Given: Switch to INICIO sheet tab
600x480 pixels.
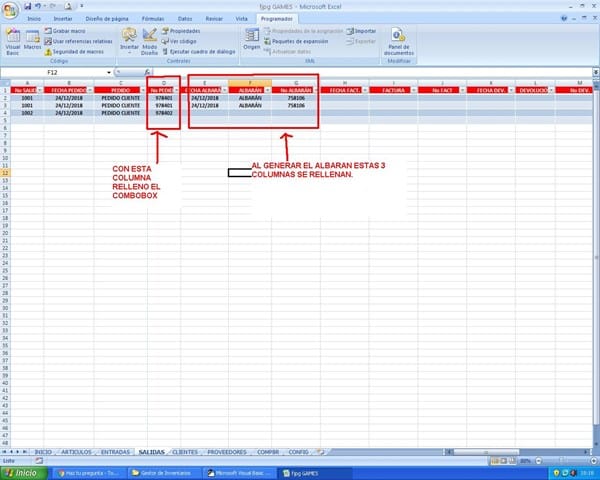Looking at the screenshot, I should [x=43, y=452].
